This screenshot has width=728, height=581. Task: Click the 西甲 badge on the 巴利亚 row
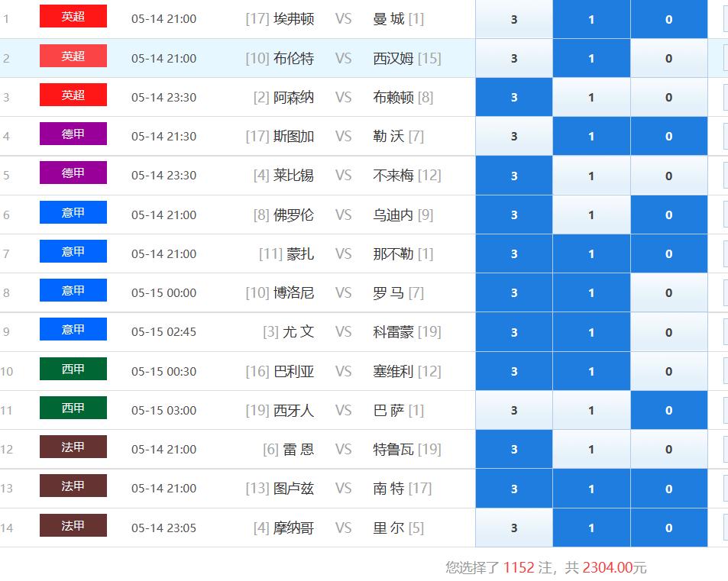73,370
